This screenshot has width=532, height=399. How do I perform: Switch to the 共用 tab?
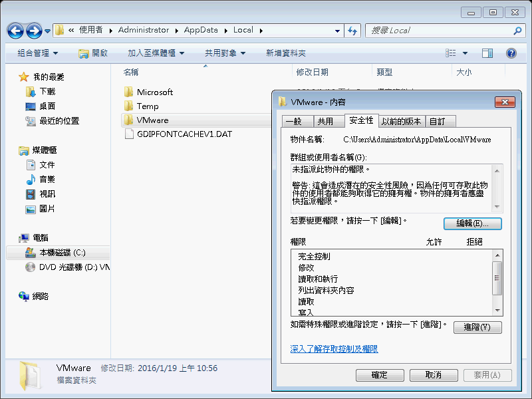pos(329,122)
